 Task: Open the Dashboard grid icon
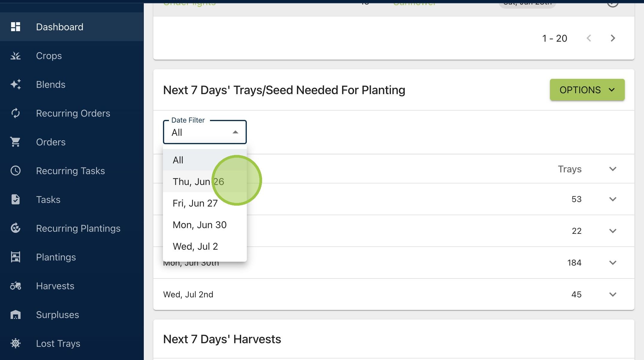point(16,27)
